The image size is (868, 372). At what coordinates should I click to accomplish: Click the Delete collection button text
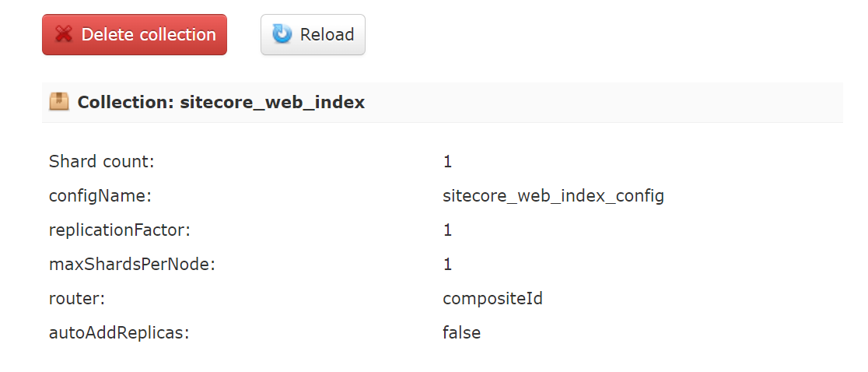pyautogui.click(x=149, y=35)
